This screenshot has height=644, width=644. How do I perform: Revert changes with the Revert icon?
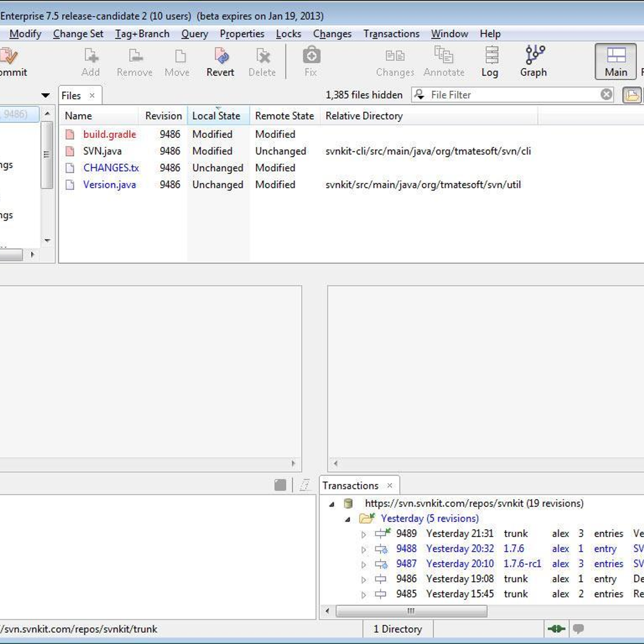tap(221, 55)
